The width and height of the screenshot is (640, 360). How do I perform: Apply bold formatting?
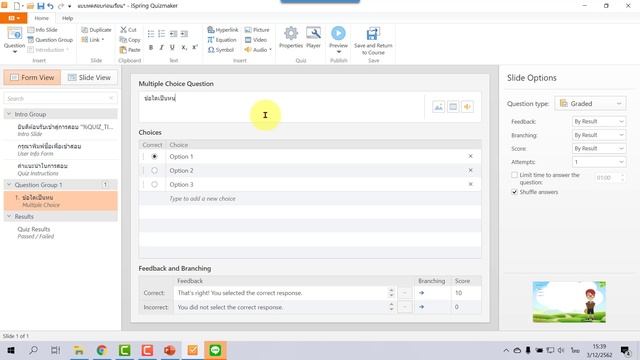pos(151,48)
